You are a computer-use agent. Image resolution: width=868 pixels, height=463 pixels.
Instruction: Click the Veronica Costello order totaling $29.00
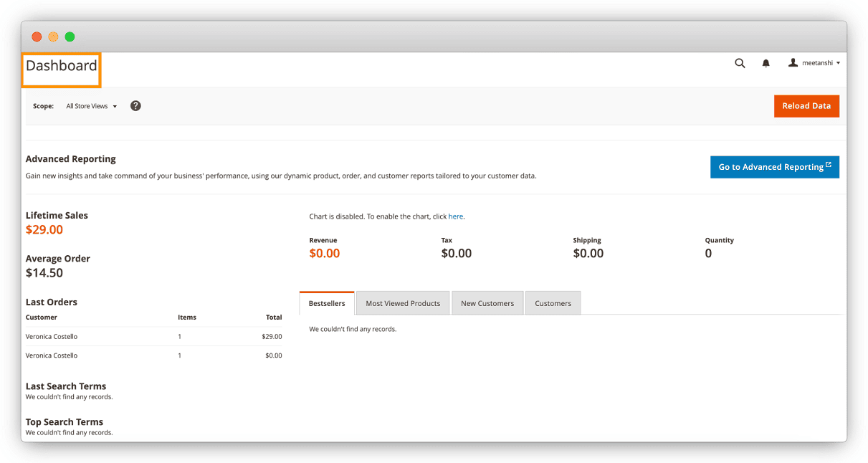point(154,336)
